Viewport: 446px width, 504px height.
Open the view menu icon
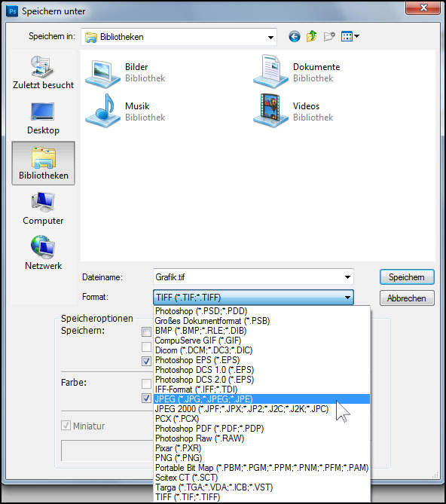pos(350,36)
